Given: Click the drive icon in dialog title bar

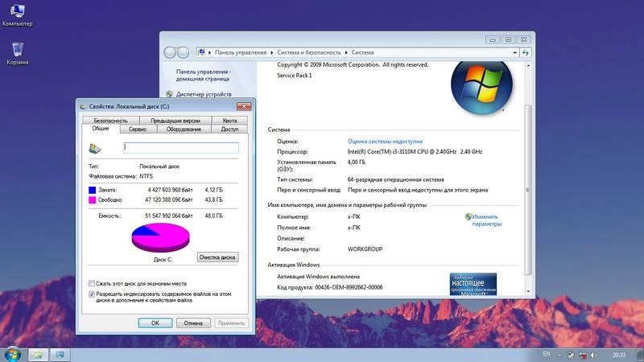Looking at the screenshot, I should tap(83, 106).
